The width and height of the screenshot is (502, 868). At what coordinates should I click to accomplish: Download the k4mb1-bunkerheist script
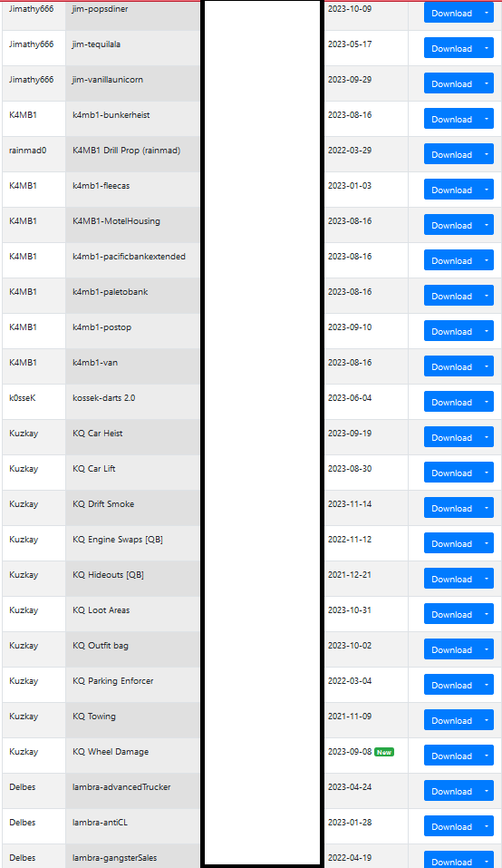coord(451,120)
